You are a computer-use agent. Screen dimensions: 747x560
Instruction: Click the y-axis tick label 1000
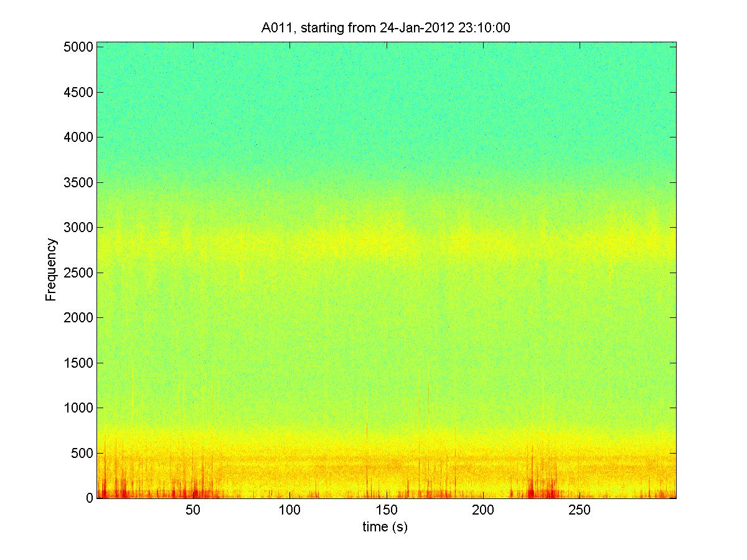point(78,408)
